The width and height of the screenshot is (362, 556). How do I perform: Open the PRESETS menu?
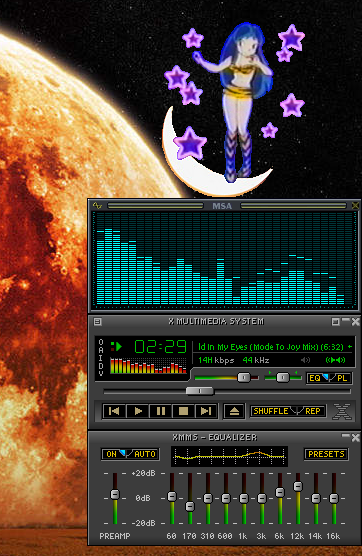tap(326, 454)
